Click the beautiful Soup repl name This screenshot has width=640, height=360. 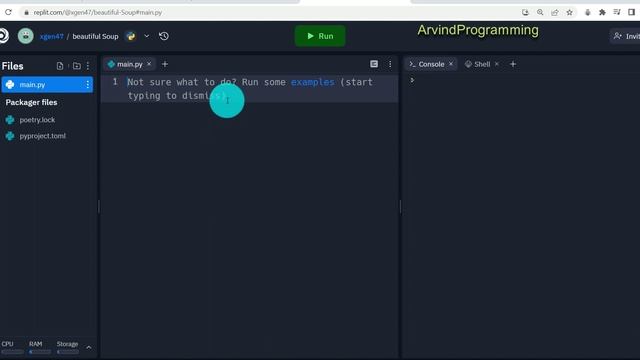[95, 36]
